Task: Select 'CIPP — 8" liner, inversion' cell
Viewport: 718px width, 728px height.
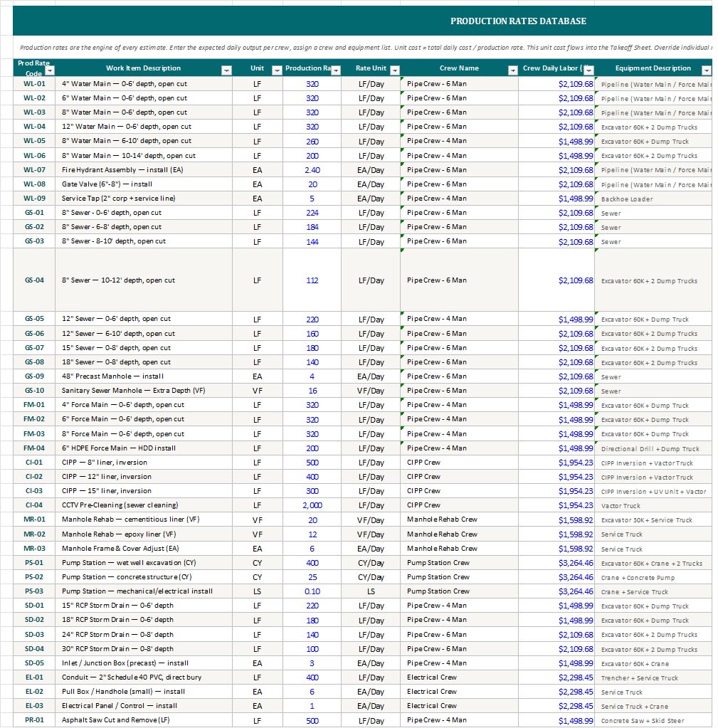Action: pos(144,463)
